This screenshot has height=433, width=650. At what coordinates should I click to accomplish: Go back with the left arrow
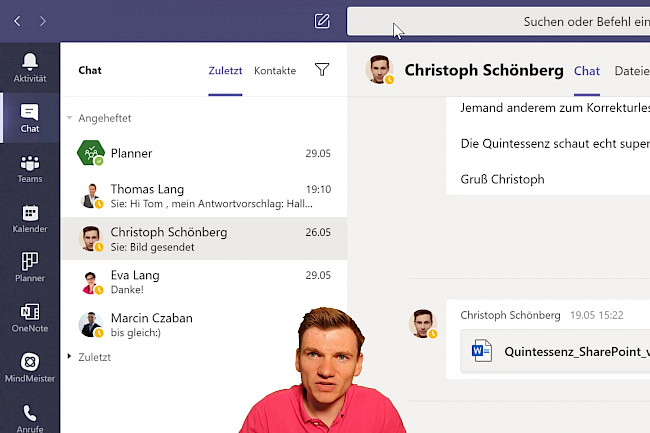[x=17, y=21]
